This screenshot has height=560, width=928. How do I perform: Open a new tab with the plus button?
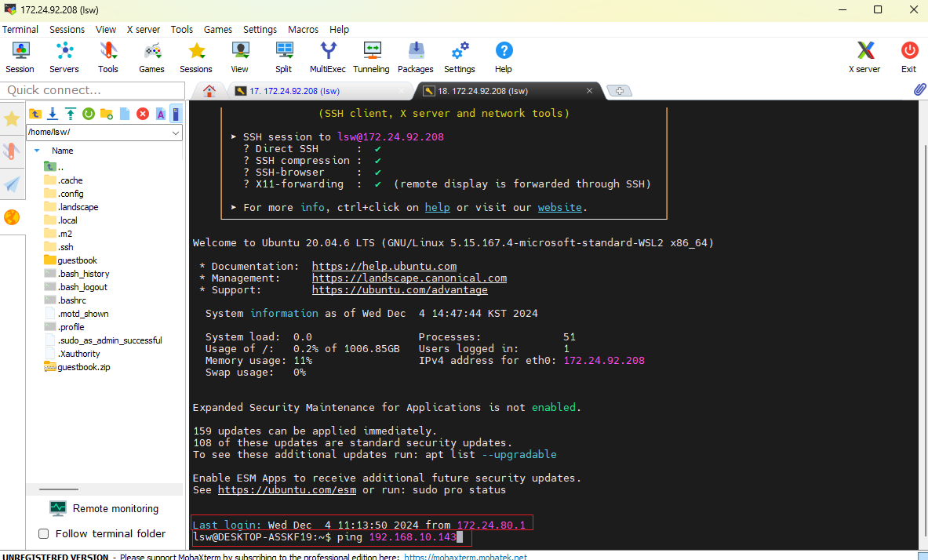(x=620, y=90)
